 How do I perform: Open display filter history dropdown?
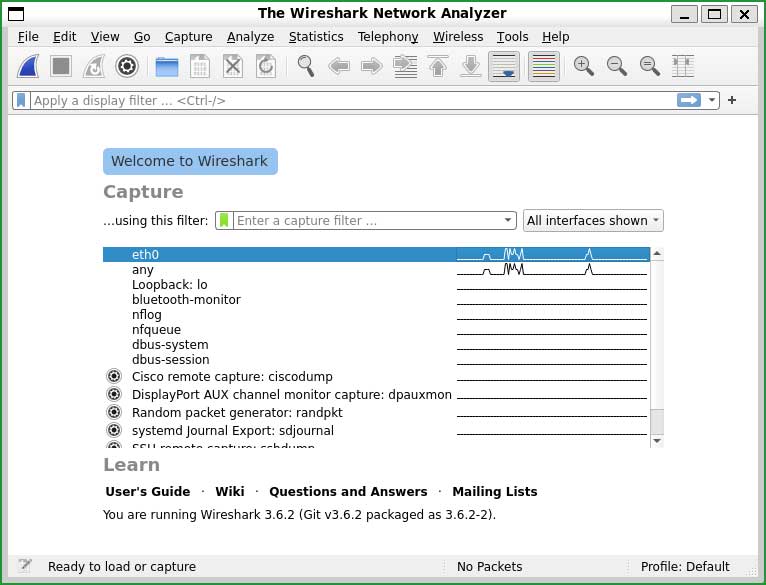point(712,100)
